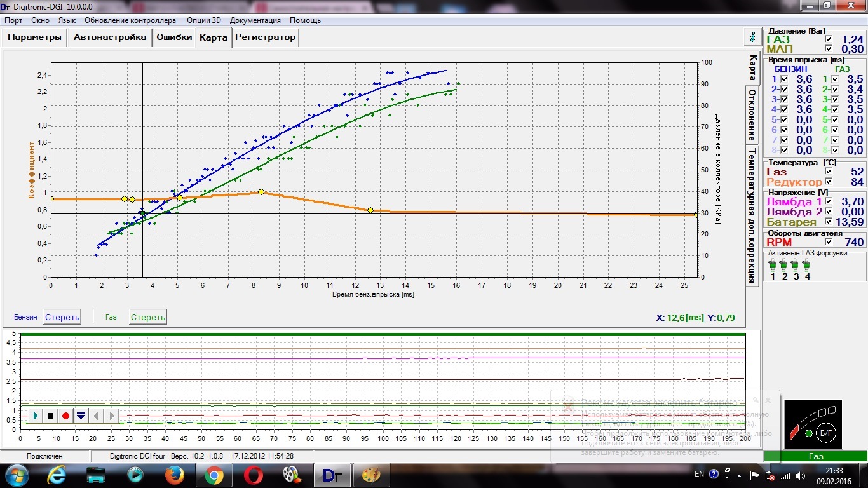Toggle the RPM checkbox
Screen dimensions: 868x488
[x=828, y=242]
